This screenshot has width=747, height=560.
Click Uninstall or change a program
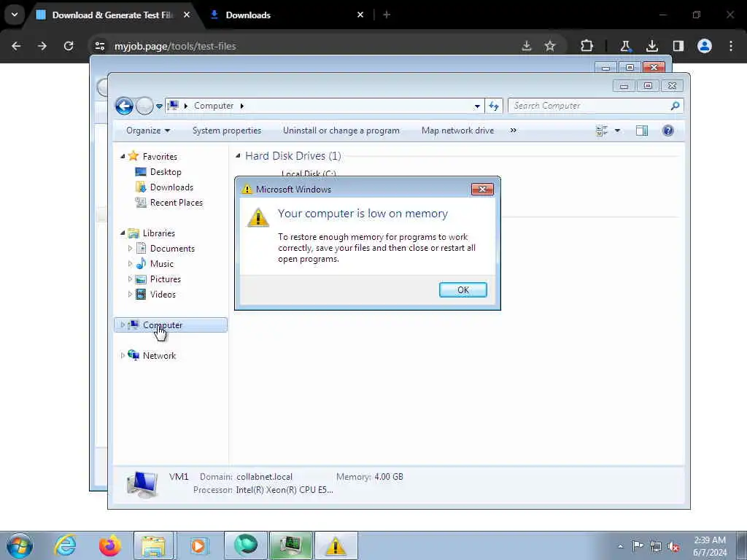coord(341,131)
